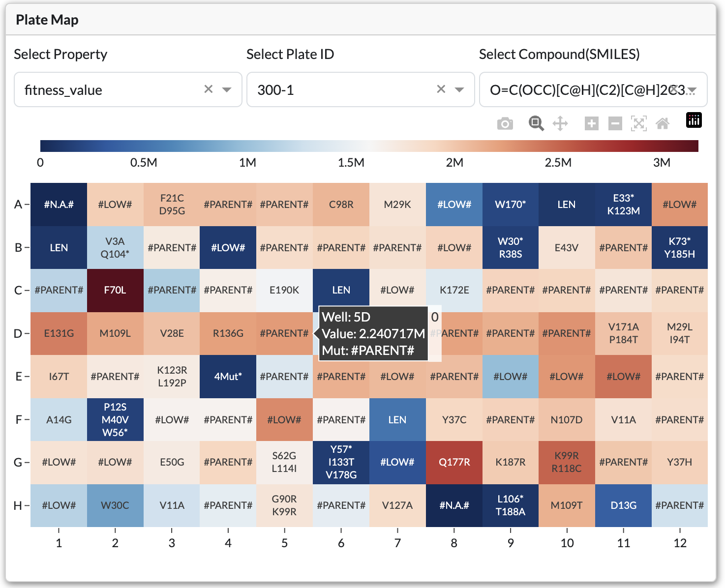Viewport: 725px width, 588px height.
Task: Expand the Select Property dropdown arrow
Action: tap(227, 89)
